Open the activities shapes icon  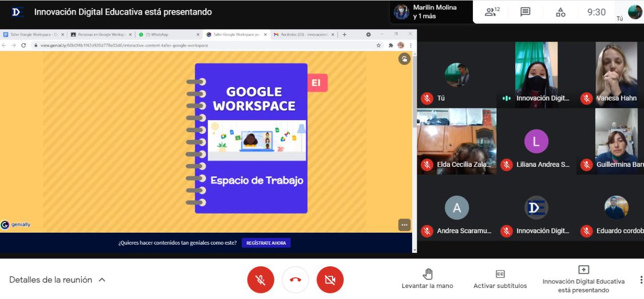point(560,12)
